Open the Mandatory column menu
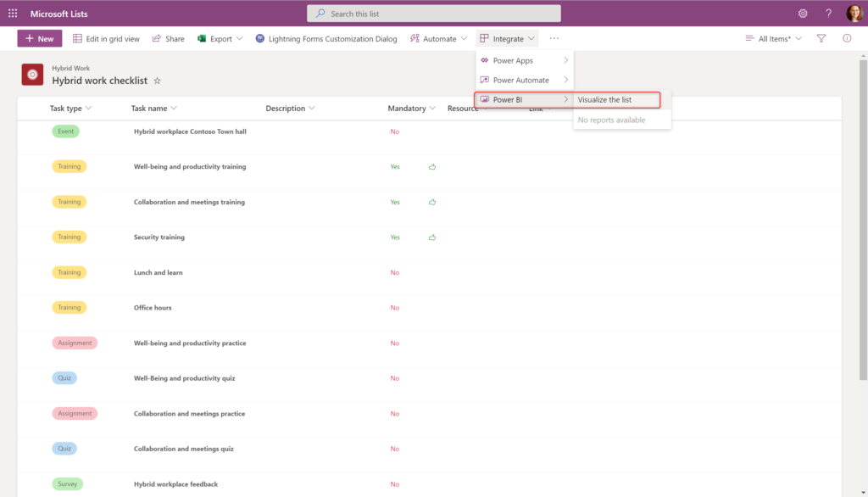The image size is (868, 497). tap(411, 108)
